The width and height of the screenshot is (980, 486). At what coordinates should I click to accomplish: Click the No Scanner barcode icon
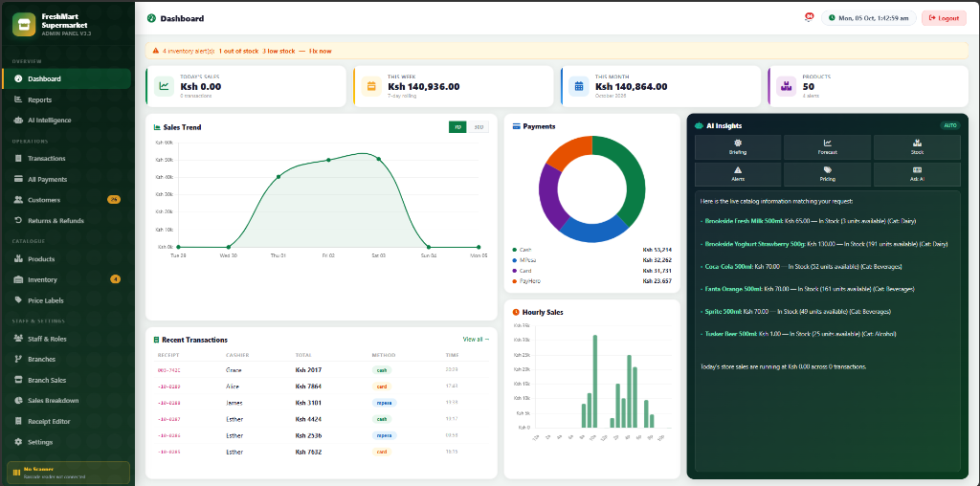[x=17, y=473]
